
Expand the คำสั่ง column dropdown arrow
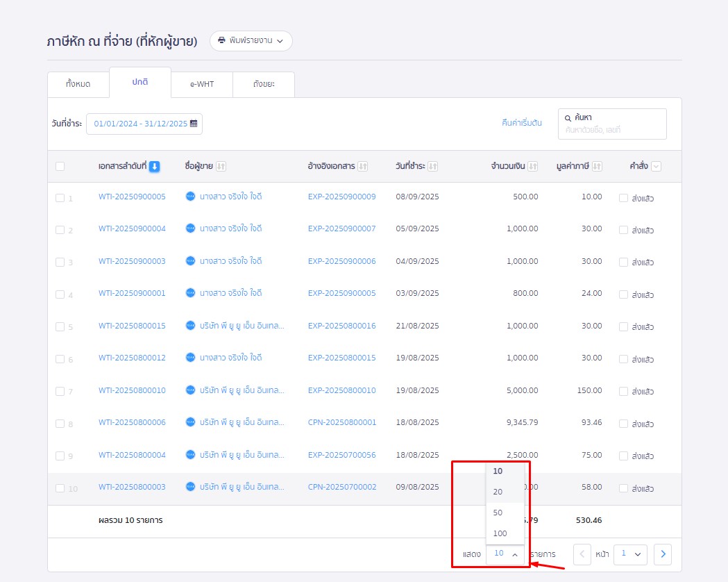tap(656, 166)
